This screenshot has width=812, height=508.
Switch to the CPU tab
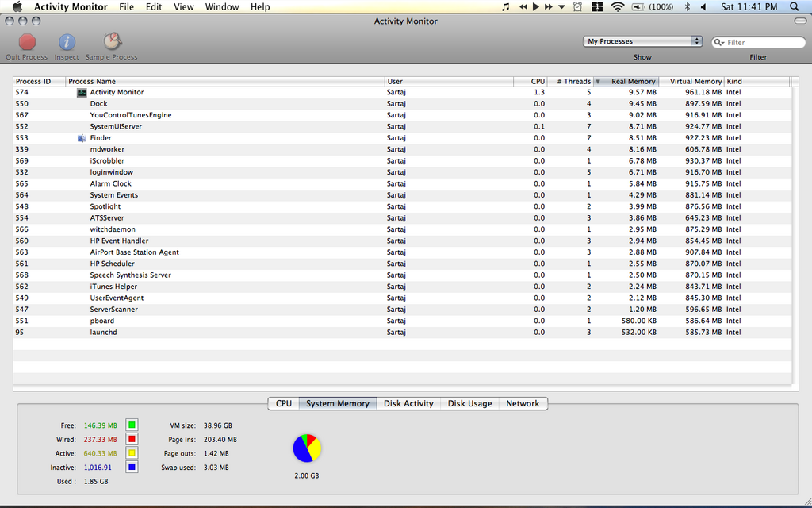coord(284,403)
